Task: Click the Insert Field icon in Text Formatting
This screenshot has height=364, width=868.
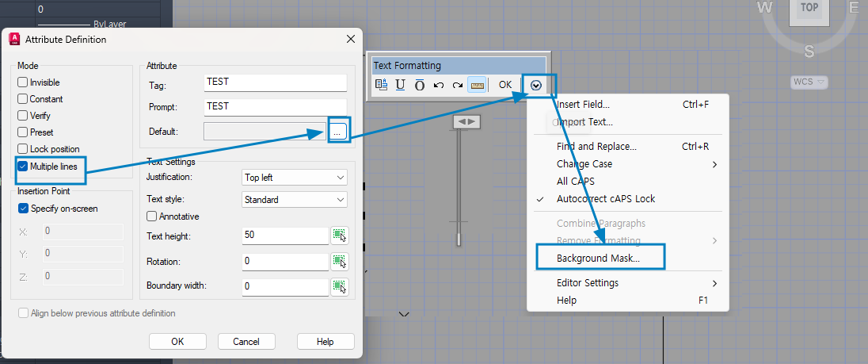Action: pos(381,86)
